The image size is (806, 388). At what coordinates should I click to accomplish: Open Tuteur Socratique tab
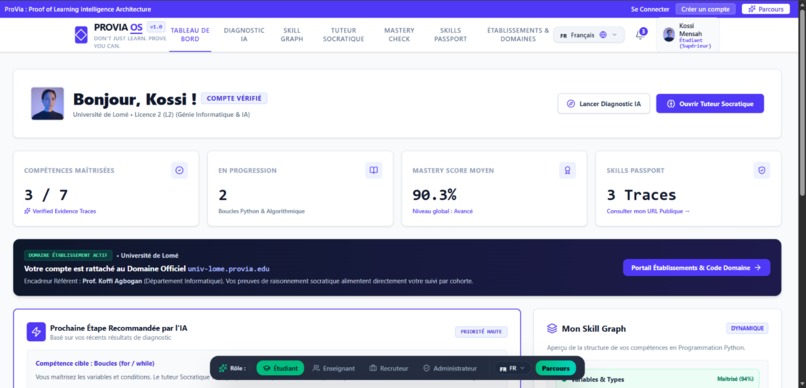343,34
